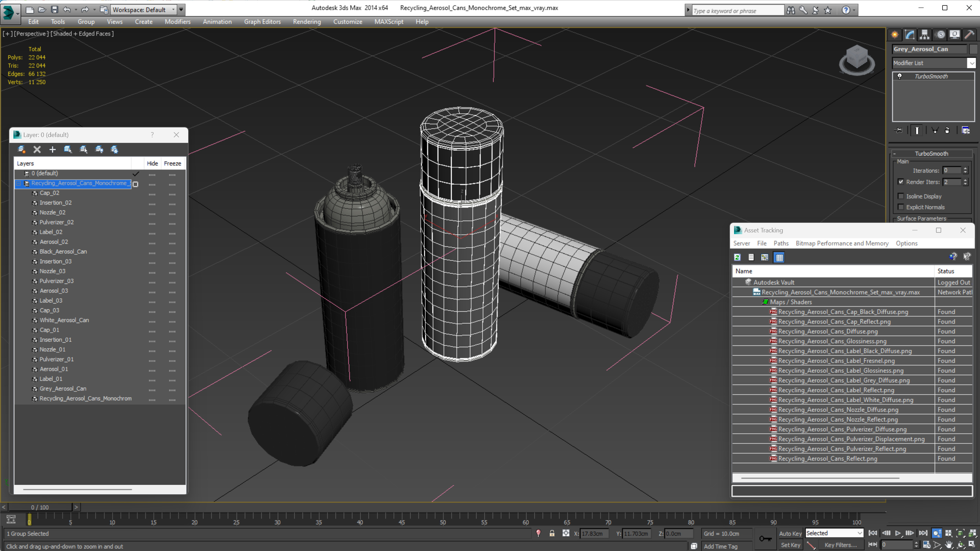Image resolution: width=980 pixels, height=551 pixels.
Task: Open the Create command panel tab
Action: tap(894, 35)
